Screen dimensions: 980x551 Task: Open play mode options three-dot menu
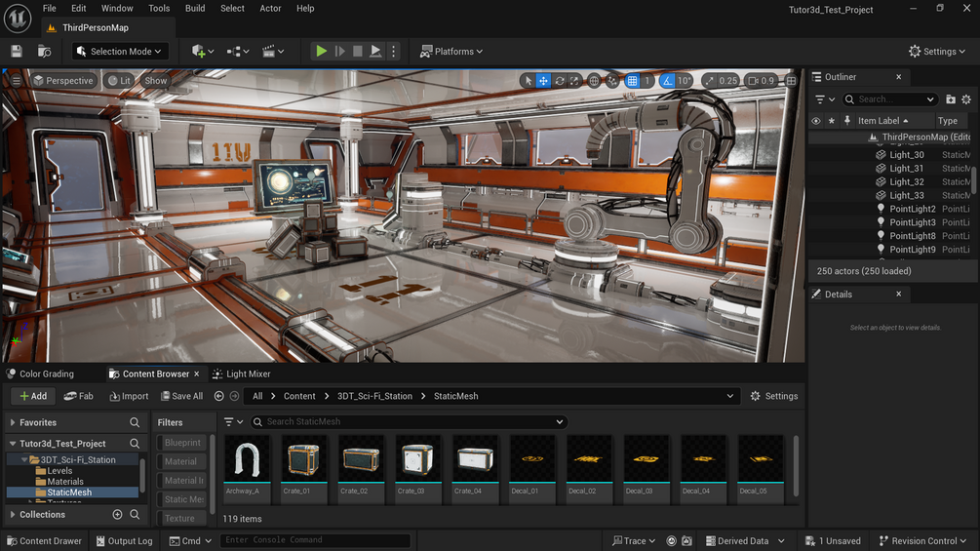(x=393, y=52)
